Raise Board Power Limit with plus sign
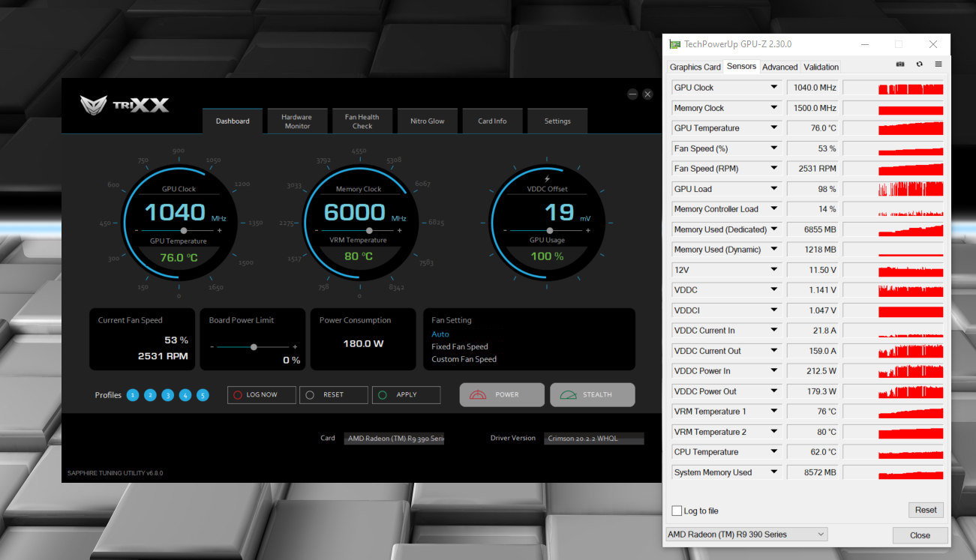 click(x=295, y=347)
